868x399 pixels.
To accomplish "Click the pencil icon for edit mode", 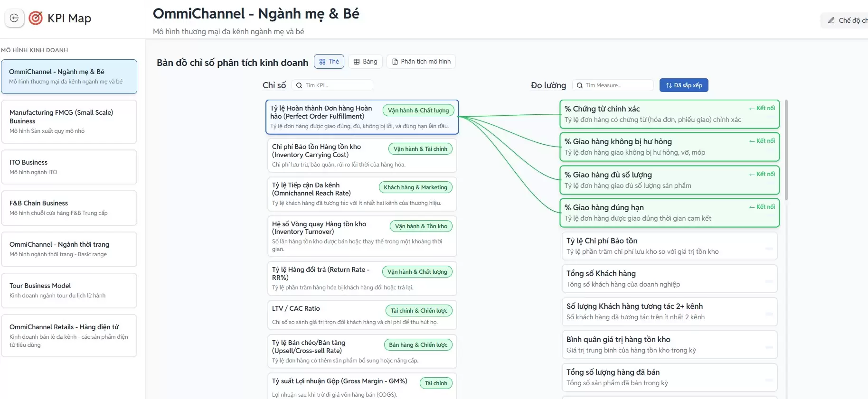I will tap(831, 20).
